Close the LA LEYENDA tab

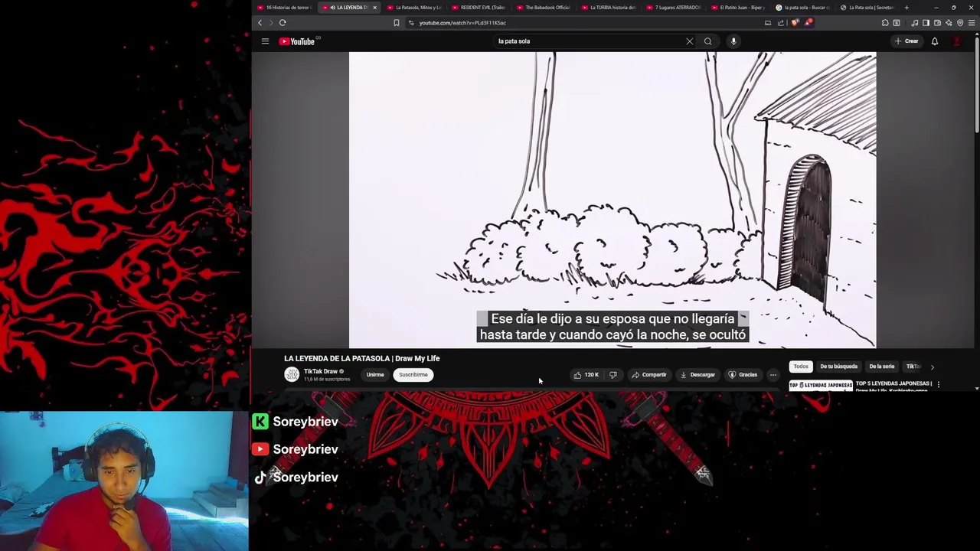tap(374, 8)
